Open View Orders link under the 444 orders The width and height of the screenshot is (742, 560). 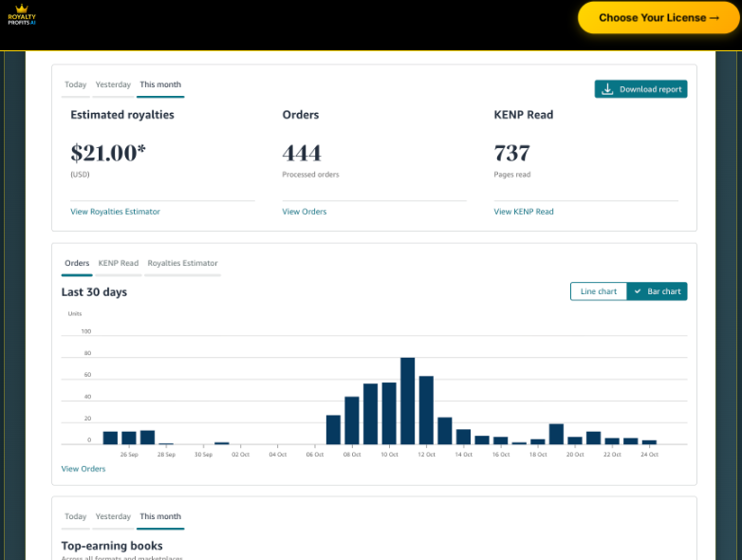tap(304, 212)
